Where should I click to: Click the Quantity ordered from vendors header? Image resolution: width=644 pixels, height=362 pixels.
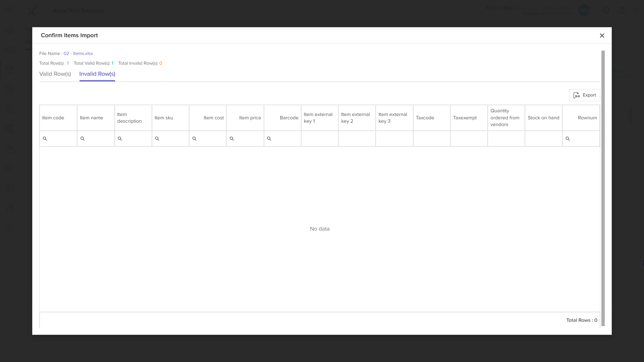[x=505, y=118]
